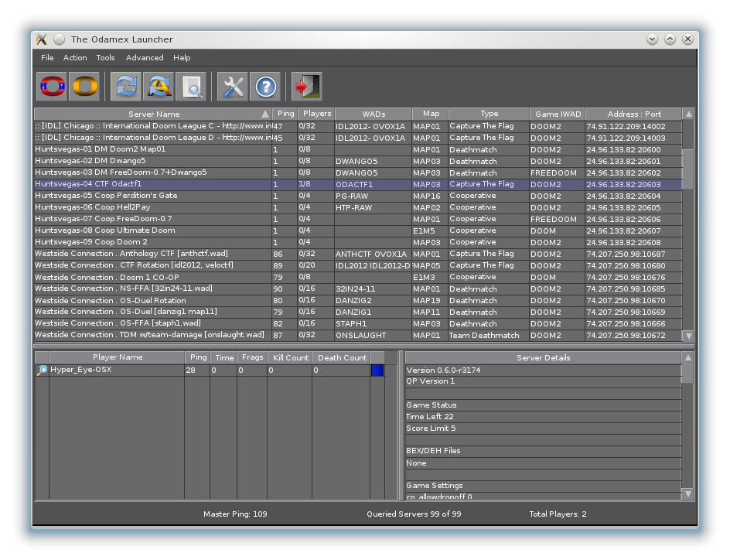Click the spectator icon beside Hyper_Eye-OSX
The image size is (730, 560).
[x=42, y=370]
